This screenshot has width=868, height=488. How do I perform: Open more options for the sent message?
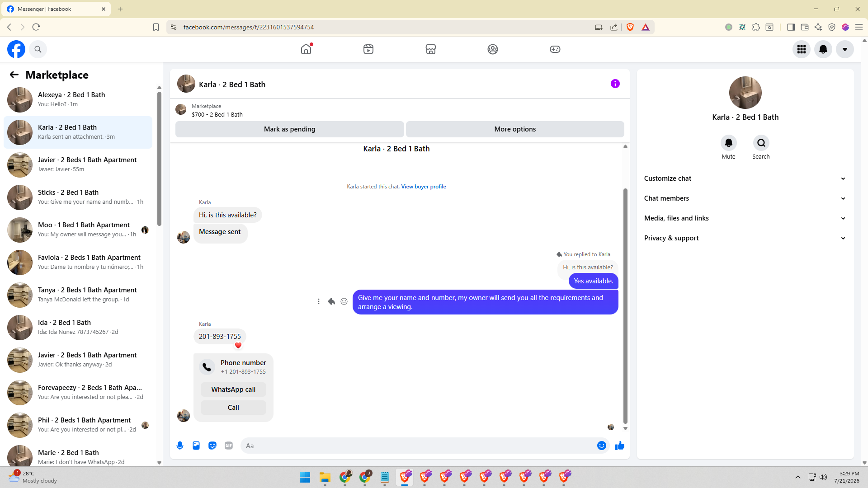[319, 301]
